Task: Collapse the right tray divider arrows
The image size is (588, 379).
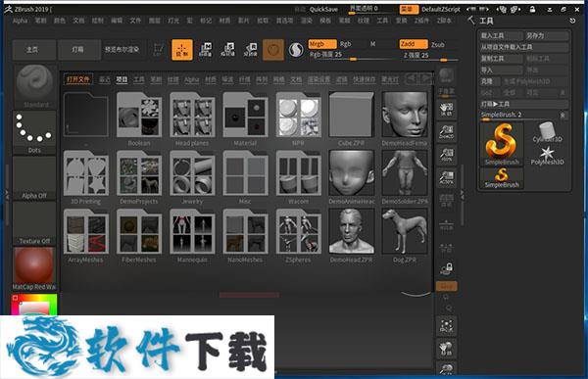Action: pos(462,194)
